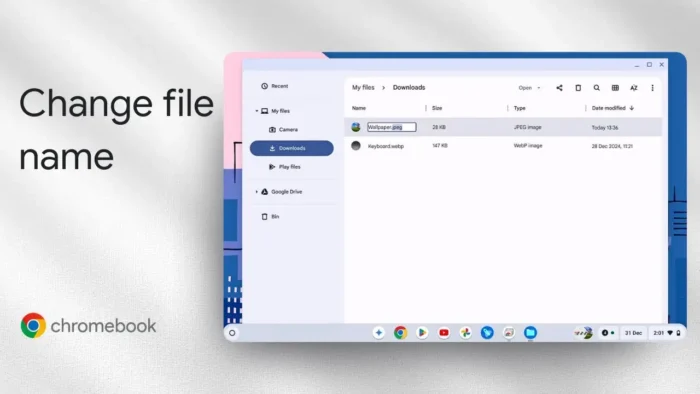
Task: Collapse the My files tree arrow
Action: (257, 111)
